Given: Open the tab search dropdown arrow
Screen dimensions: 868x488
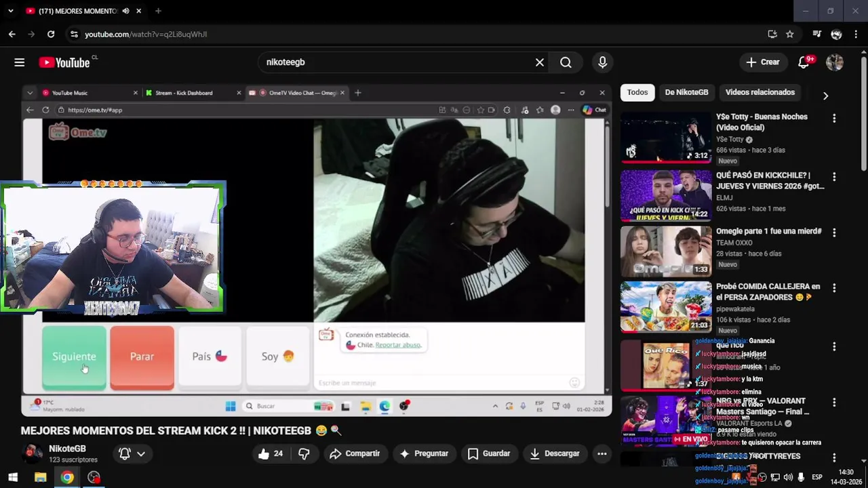Looking at the screenshot, I should click(10, 11).
